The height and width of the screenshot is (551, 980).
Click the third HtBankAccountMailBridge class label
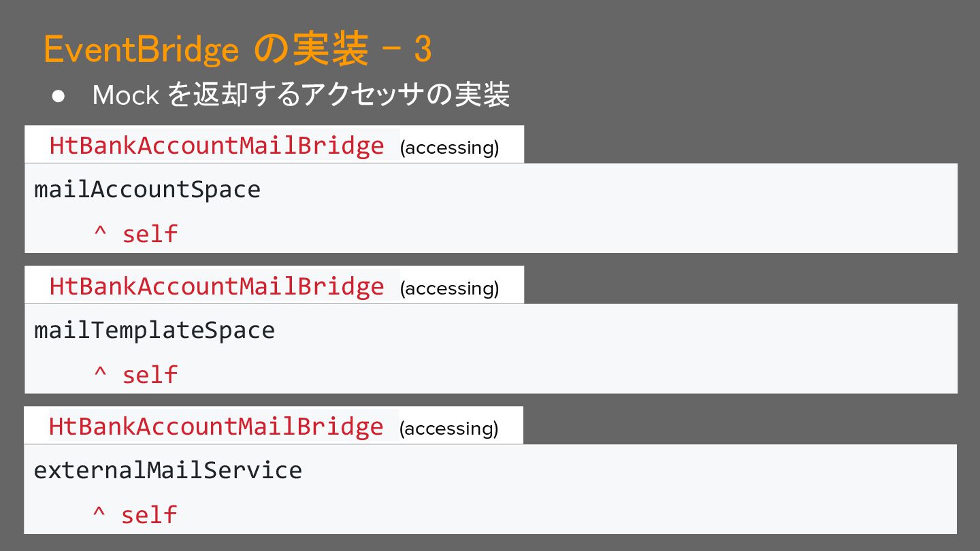coord(216,427)
